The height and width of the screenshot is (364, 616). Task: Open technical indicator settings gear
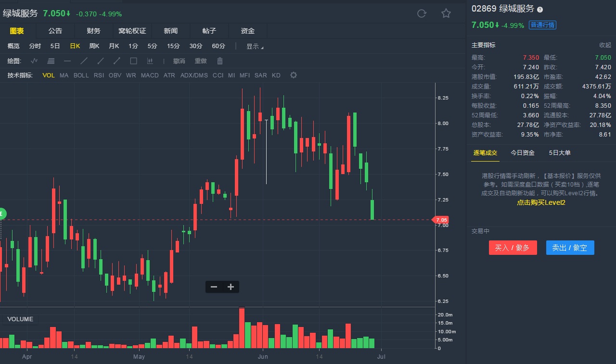coord(294,75)
